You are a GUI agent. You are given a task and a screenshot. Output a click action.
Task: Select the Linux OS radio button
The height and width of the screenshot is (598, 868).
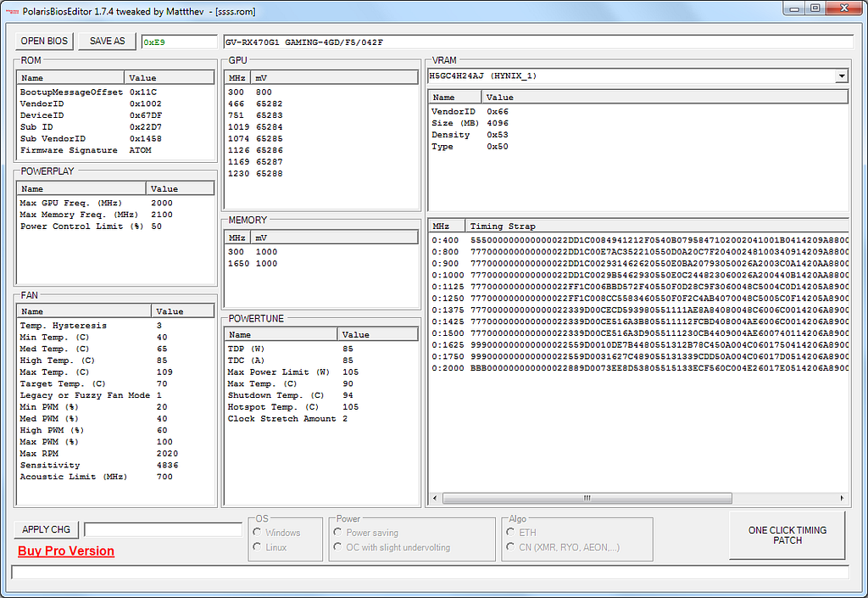(x=257, y=547)
